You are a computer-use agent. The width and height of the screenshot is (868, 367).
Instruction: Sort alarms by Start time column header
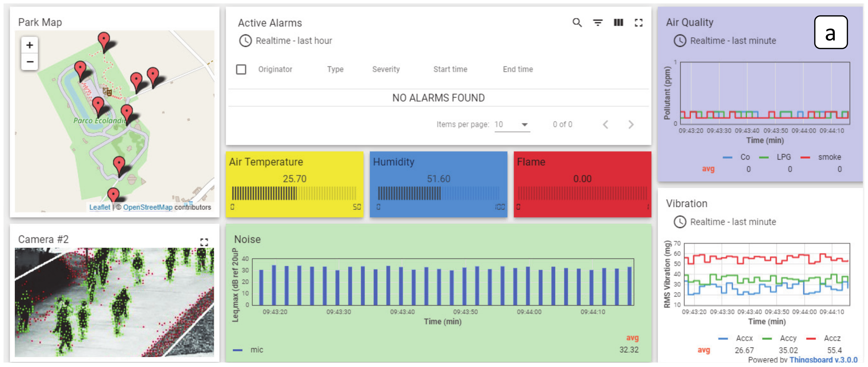click(450, 70)
